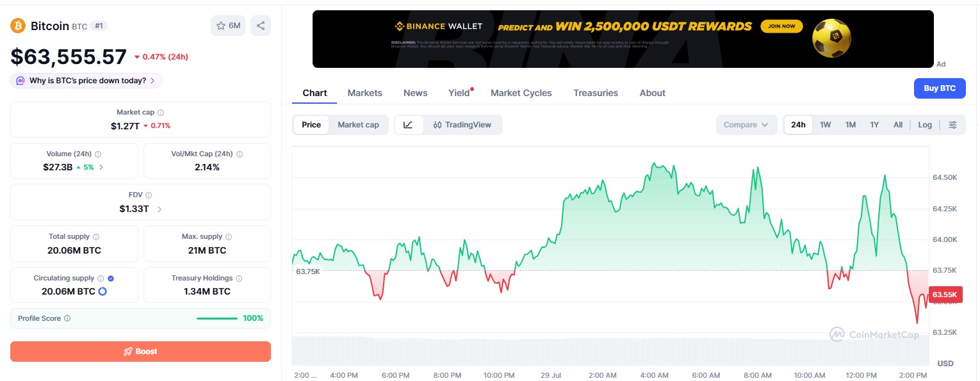Select the 1Y time range
980x381 pixels.
coord(874,125)
